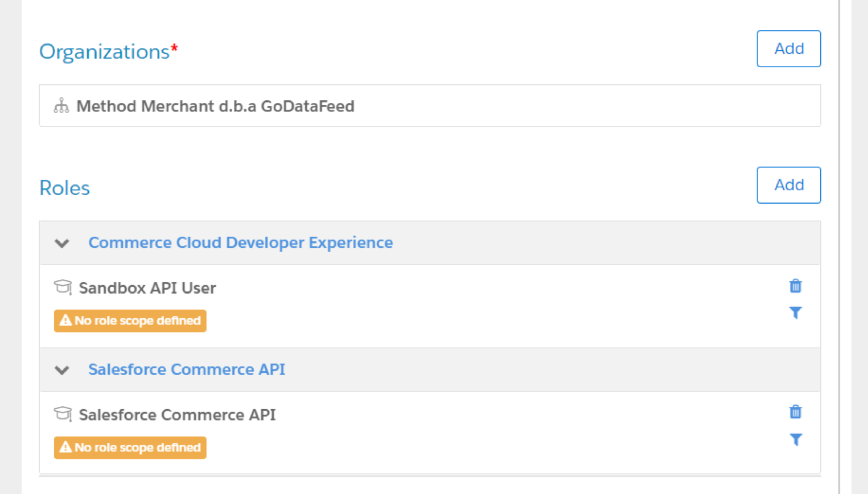
Task: Click the Roles section heading
Action: click(x=64, y=188)
